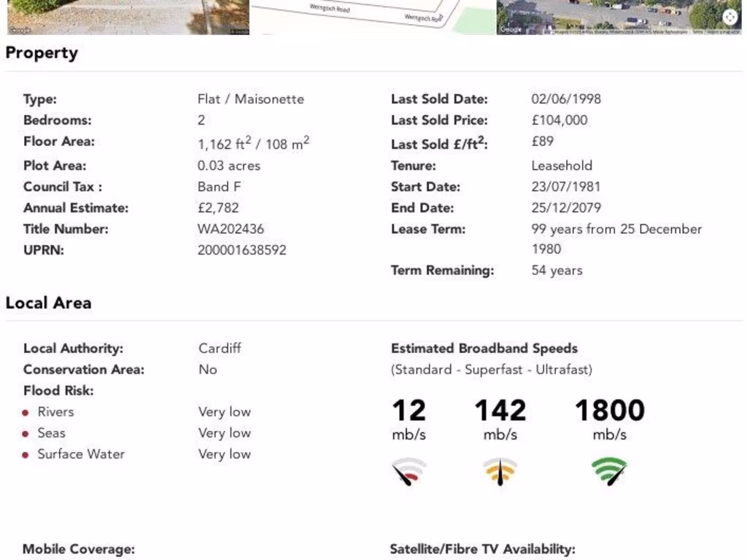Open the street view photo thumbnail
The width and height of the screenshot is (747, 560).
pyautogui.click(x=128, y=16)
